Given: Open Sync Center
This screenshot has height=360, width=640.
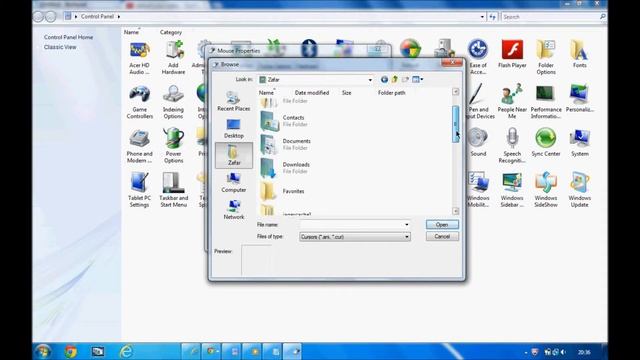Looking at the screenshot, I should [x=546, y=142].
